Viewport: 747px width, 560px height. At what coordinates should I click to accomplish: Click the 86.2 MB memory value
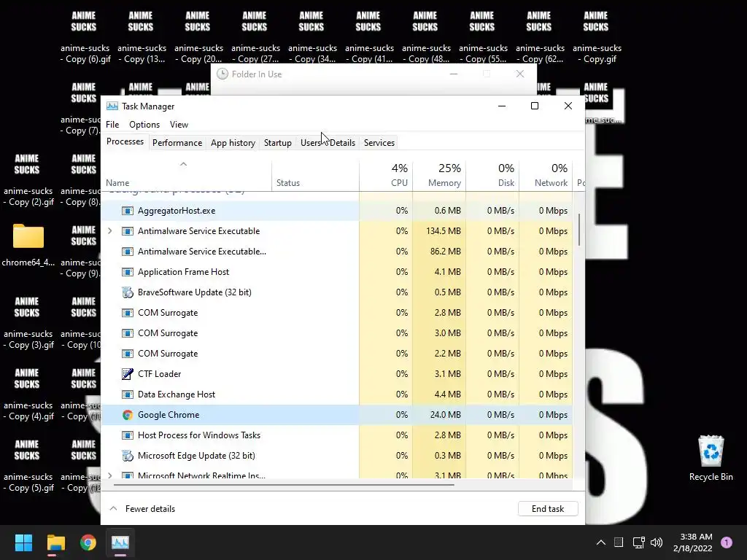click(x=446, y=252)
